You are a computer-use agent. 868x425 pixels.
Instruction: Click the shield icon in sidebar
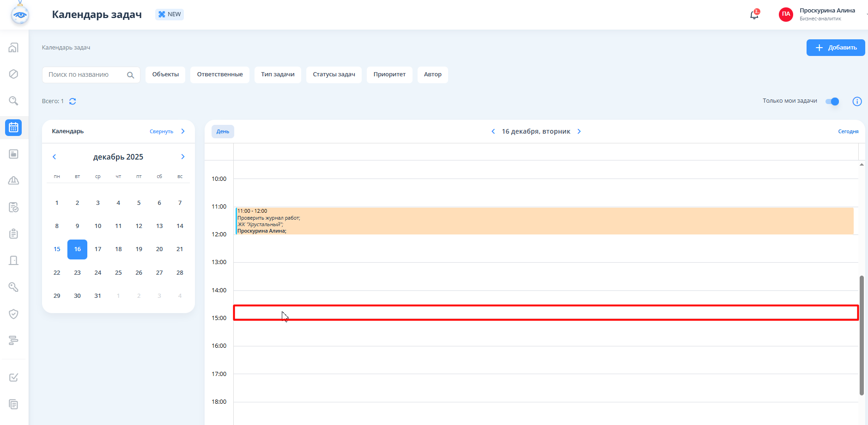click(14, 314)
